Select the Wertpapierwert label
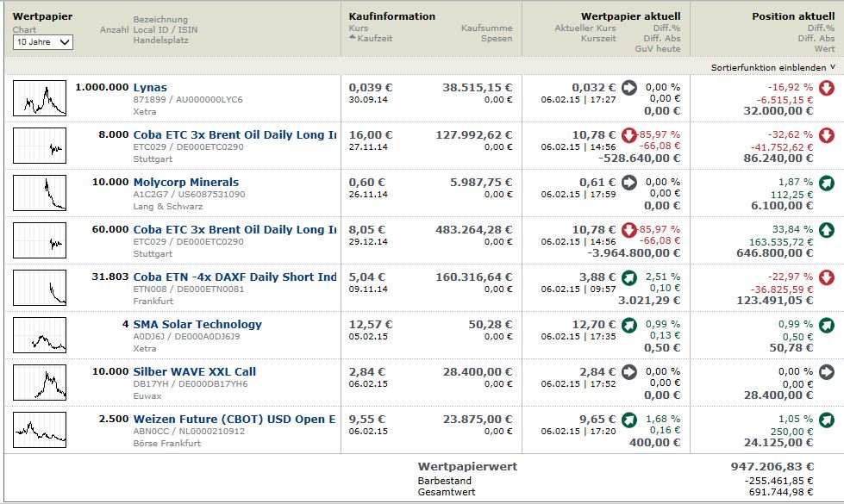This screenshot has height=504, width=844. tap(467, 466)
